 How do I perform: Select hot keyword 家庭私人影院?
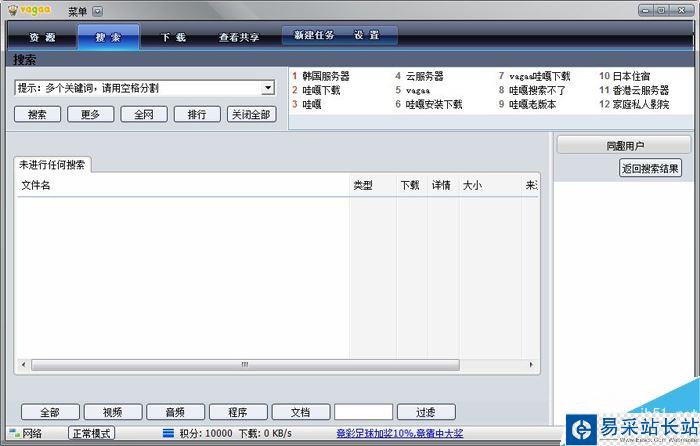pyautogui.click(x=641, y=104)
